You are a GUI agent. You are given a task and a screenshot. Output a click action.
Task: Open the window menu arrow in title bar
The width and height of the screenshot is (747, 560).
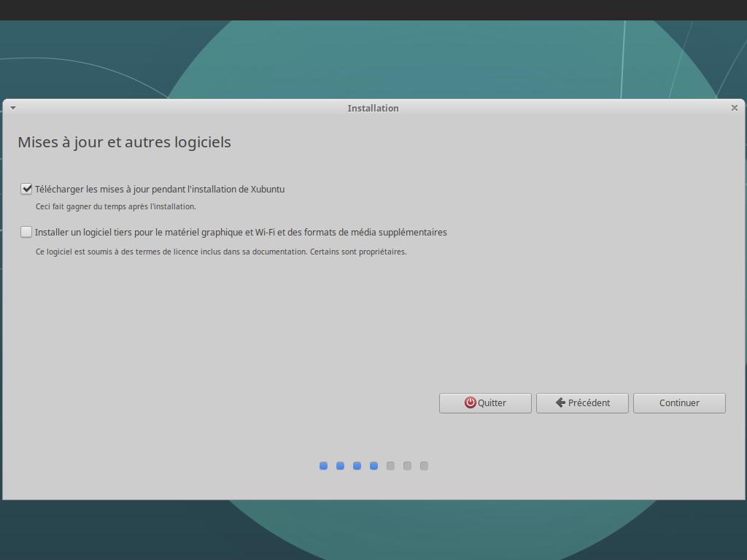13,108
